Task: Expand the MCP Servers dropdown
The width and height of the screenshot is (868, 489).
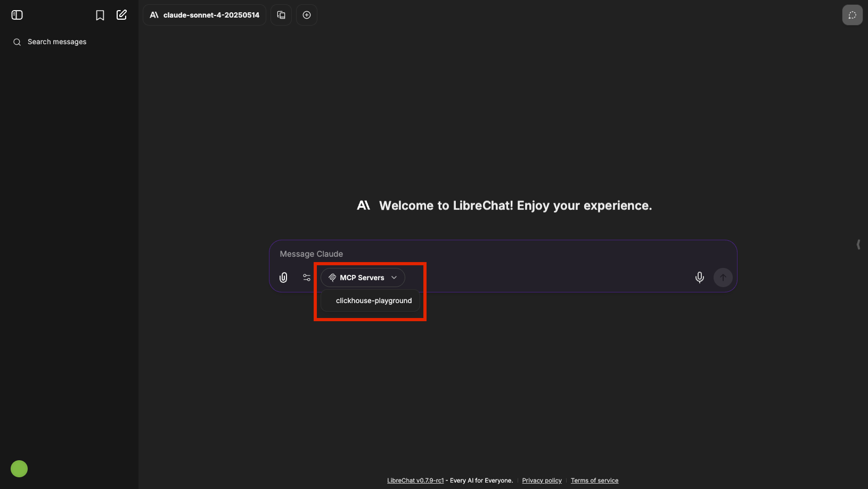Action: point(362,277)
